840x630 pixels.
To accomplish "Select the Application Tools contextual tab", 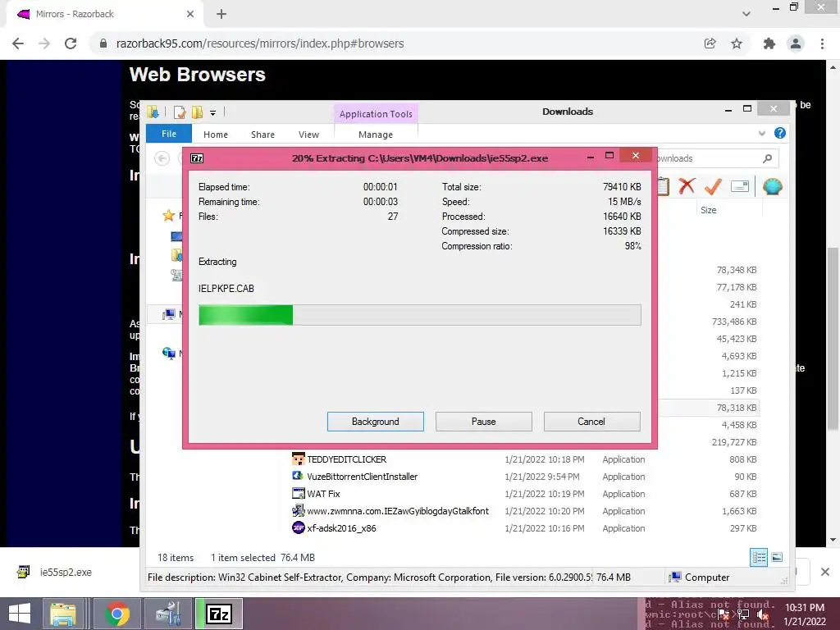I will point(376,113).
